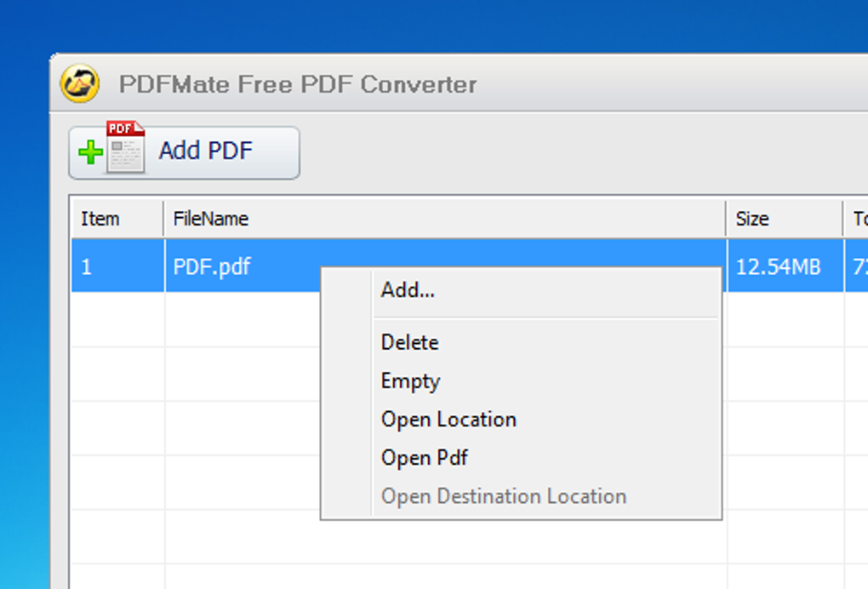Click the partially visible rightmost column header
This screenshot has width=868, height=589.
tap(857, 219)
